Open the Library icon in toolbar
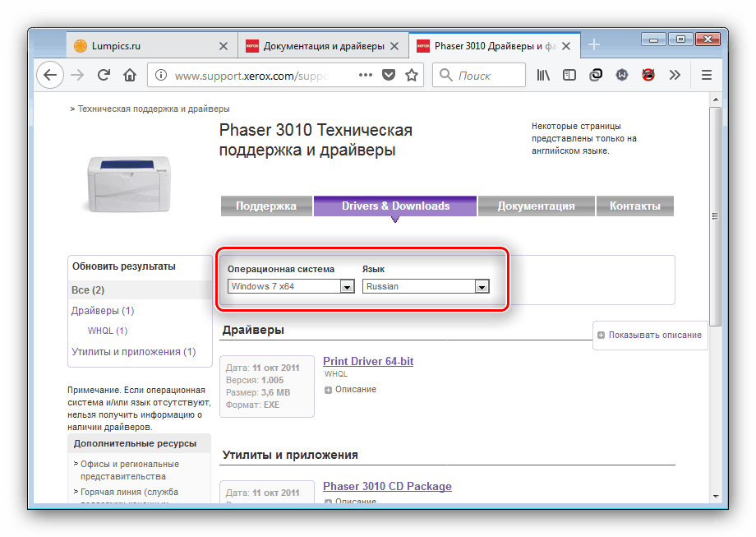This screenshot has height=537, width=756. point(544,75)
